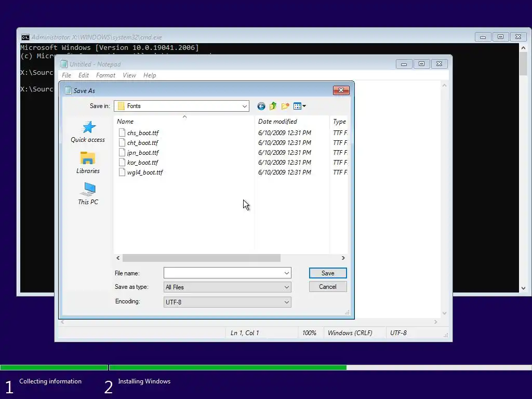
Task: Click cmd.exe title bar icon
Action: [25, 37]
